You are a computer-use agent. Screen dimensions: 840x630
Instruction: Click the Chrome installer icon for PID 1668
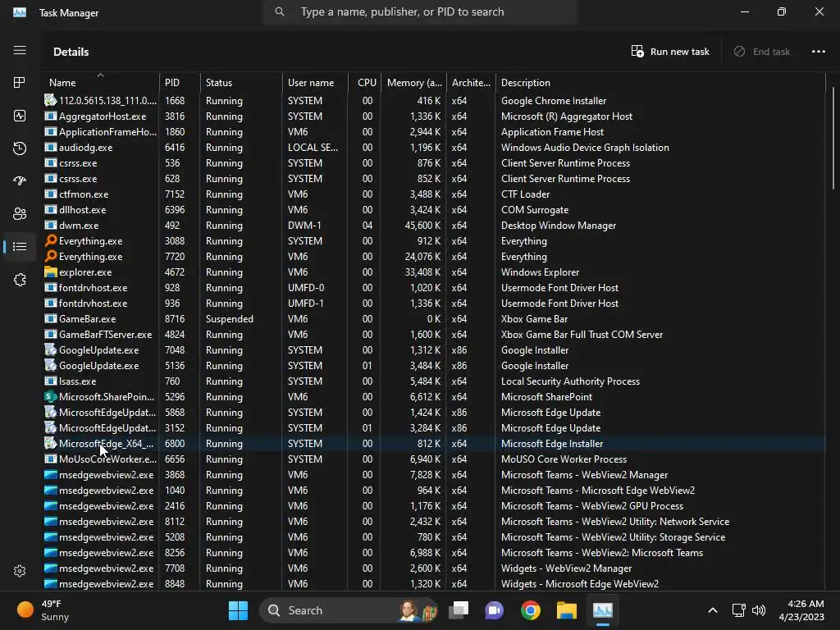[50, 100]
